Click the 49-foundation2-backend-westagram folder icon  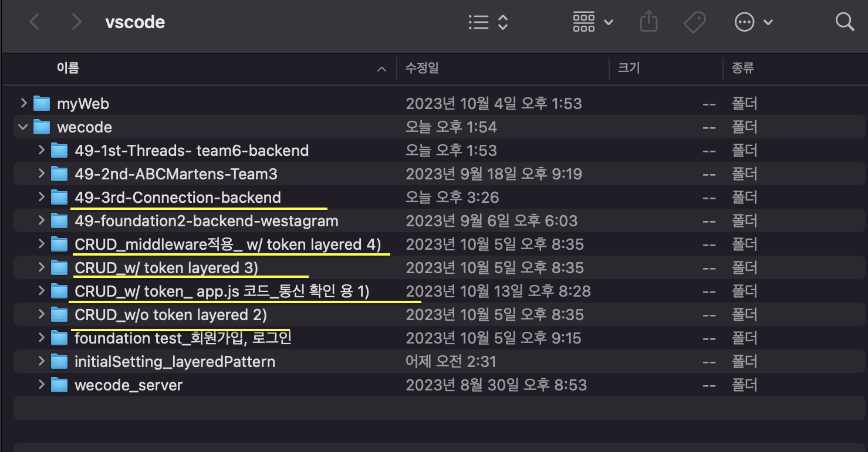tap(59, 221)
